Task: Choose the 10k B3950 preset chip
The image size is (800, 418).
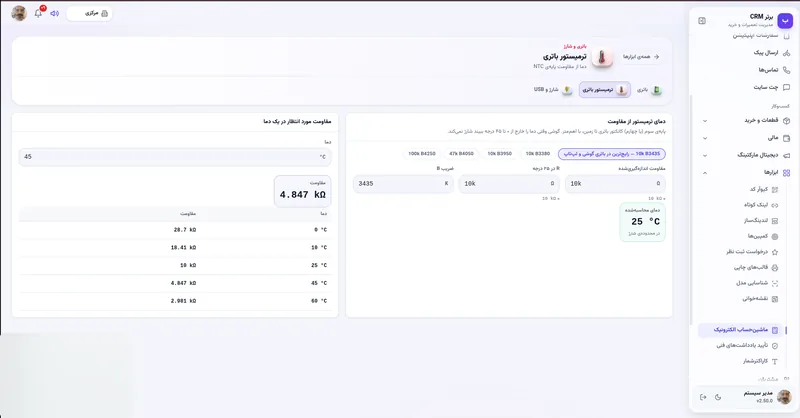Action: click(x=499, y=154)
